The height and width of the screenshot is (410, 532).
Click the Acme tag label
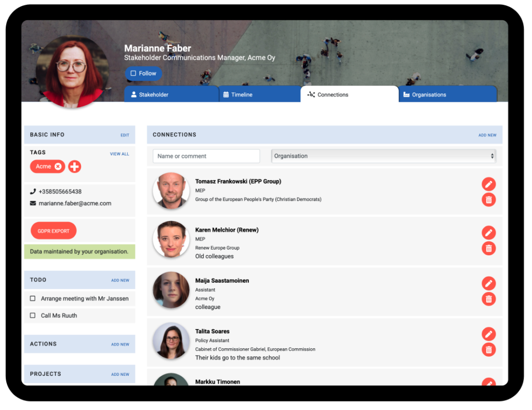(44, 167)
